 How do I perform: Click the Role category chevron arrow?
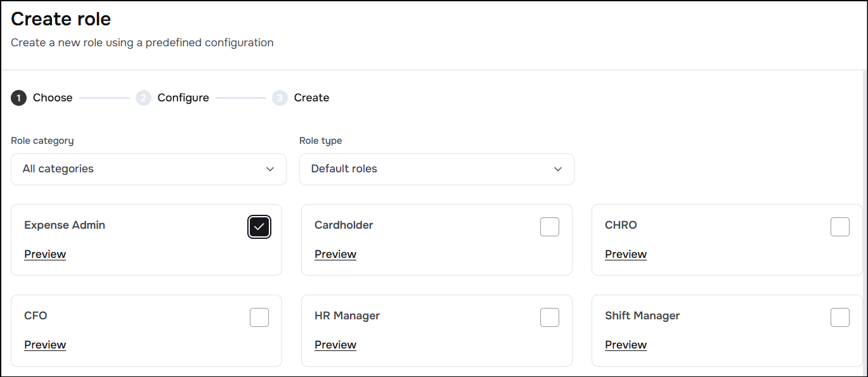pos(270,169)
